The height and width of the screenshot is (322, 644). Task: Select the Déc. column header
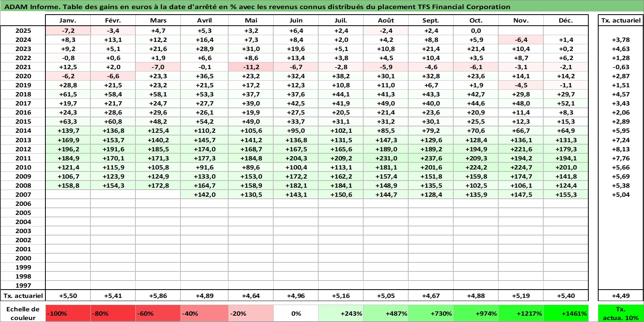click(566, 20)
